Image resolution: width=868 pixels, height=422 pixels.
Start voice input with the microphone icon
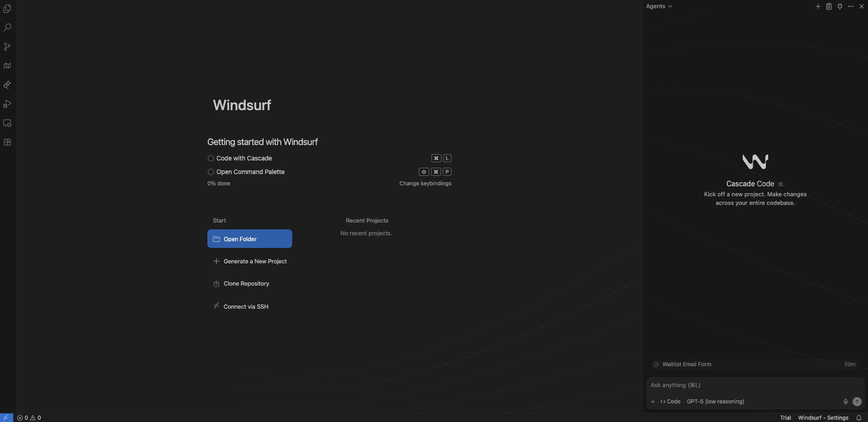(846, 402)
